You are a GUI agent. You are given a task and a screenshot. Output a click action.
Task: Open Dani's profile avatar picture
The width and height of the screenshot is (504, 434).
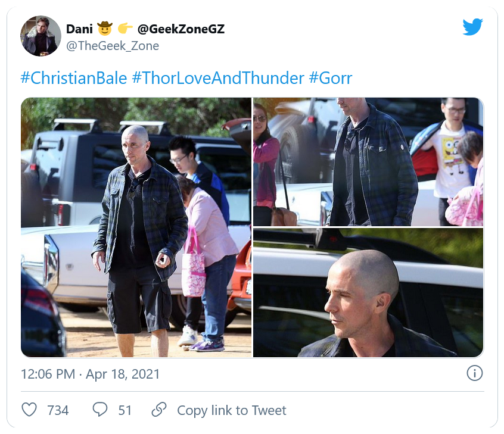pos(41,36)
